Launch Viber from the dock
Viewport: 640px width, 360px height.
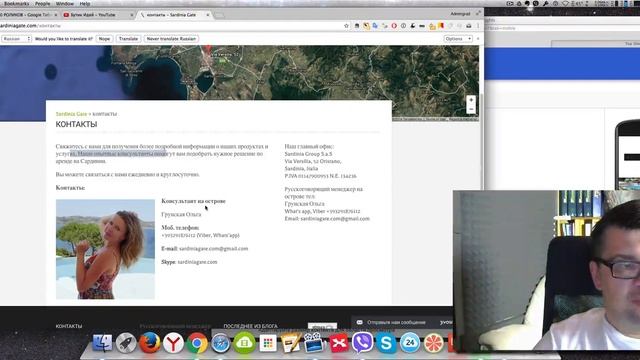tap(362, 343)
